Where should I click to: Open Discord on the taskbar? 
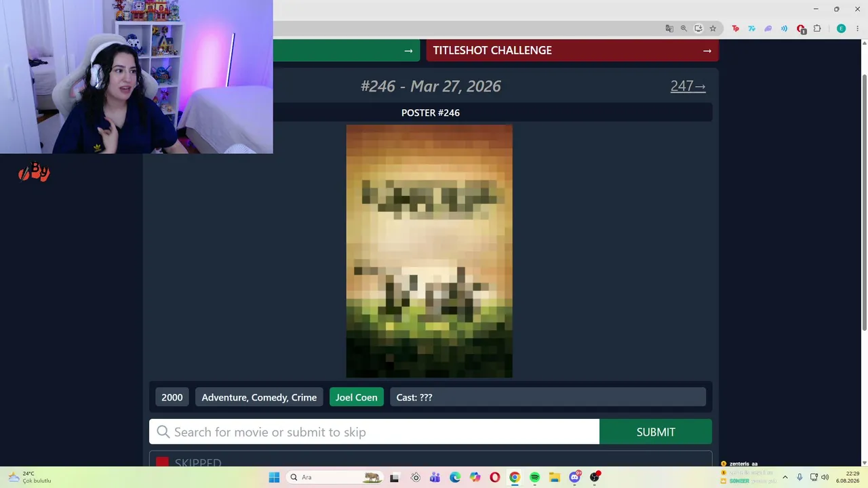tap(575, 477)
